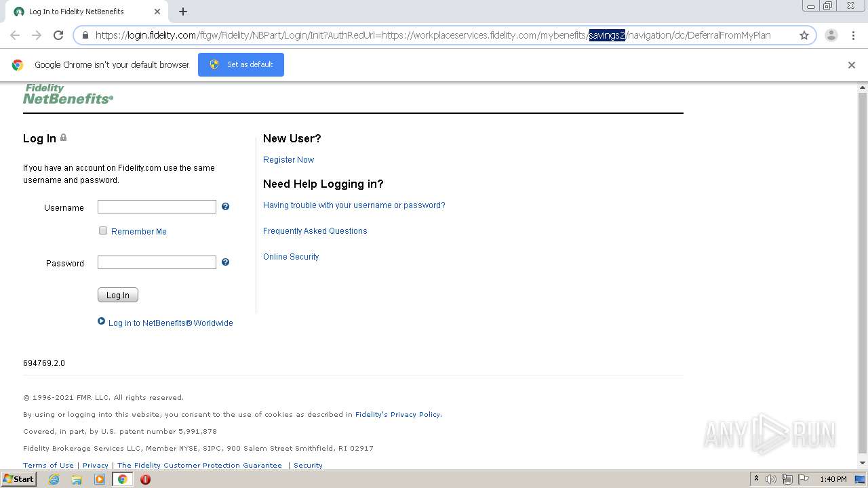Open the Online Security link
This screenshot has width=868, height=488.
tap(291, 257)
